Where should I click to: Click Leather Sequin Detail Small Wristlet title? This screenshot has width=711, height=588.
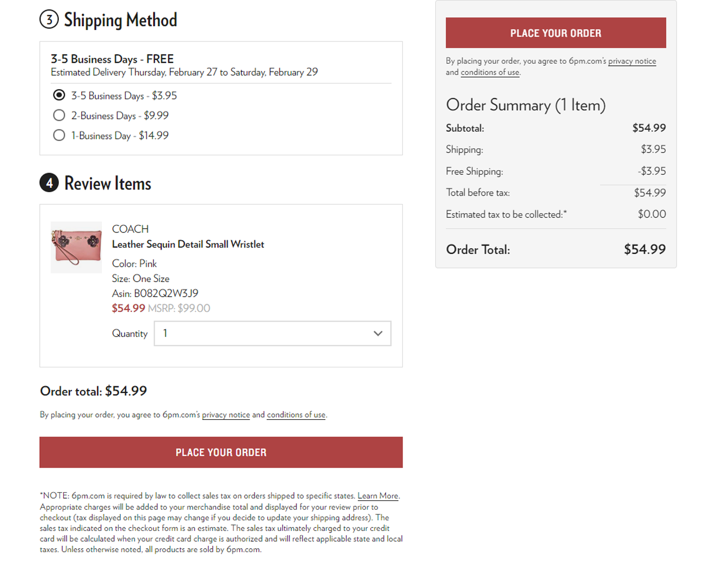point(188,244)
